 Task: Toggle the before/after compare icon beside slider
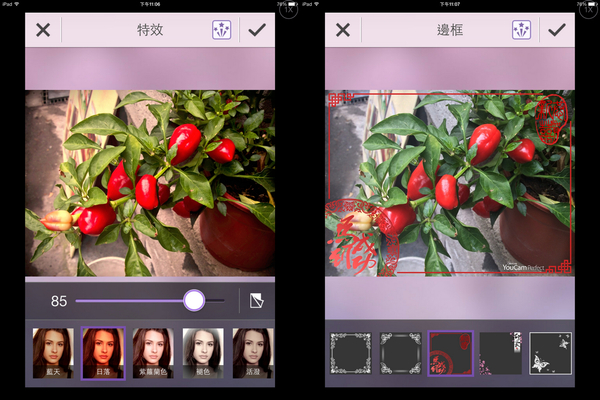point(256,300)
